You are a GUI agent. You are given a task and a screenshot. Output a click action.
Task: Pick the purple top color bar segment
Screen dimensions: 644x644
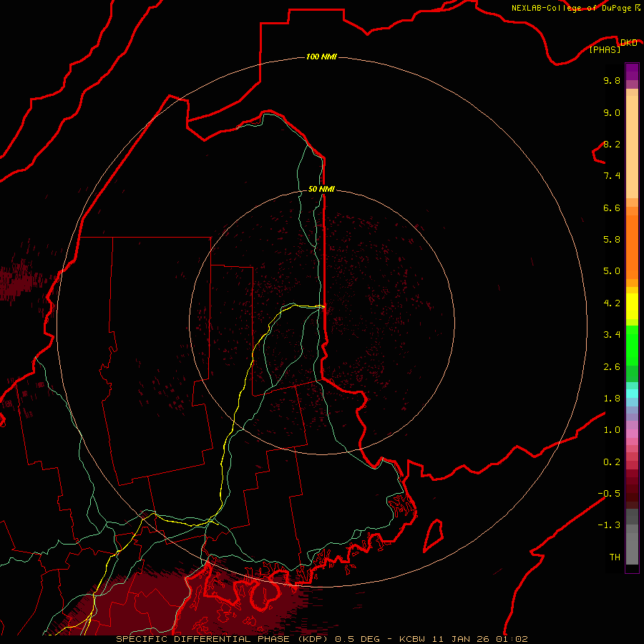632,72
